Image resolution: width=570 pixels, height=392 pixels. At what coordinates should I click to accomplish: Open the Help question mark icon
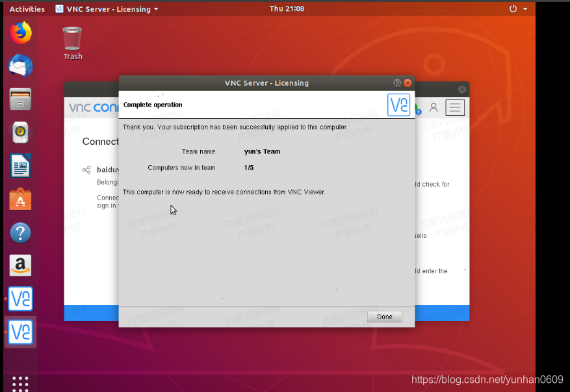click(20, 232)
